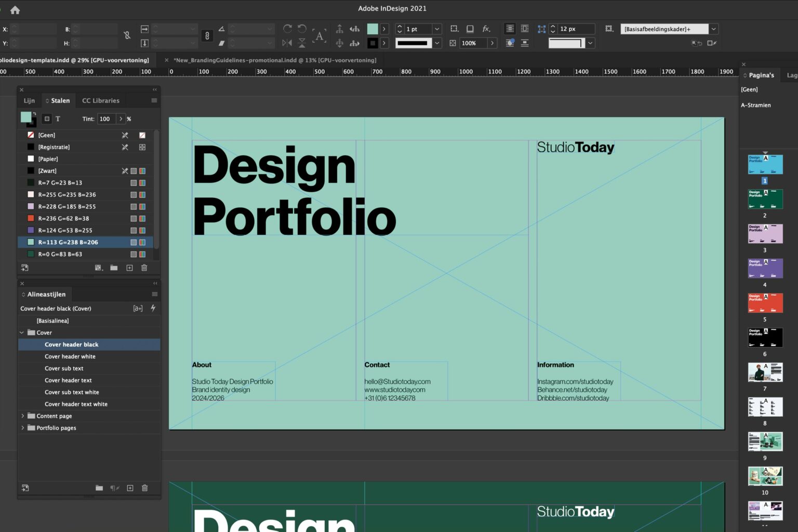Open the new swatch group folder icon
The width and height of the screenshot is (798, 532).
(114, 268)
